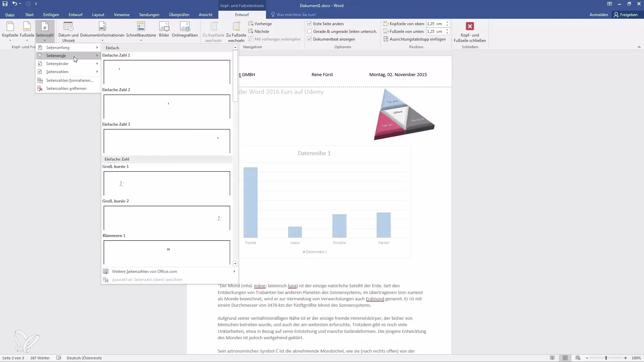This screenshot has width=644, height=362.
Task: Expand Seitenränder submenu
Action: coord(68,64)
